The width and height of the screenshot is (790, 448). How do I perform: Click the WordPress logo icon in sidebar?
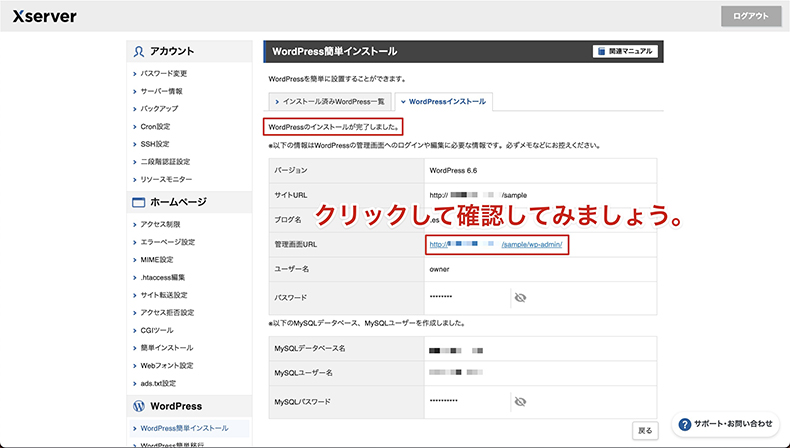point(139,406)
